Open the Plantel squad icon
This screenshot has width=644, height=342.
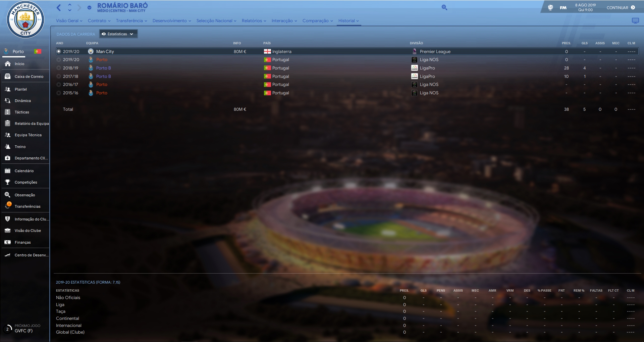click(8, 89)
